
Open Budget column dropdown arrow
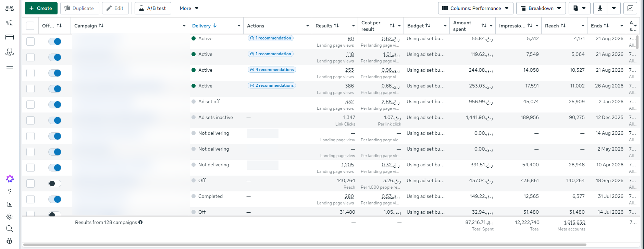coord(445,26)
